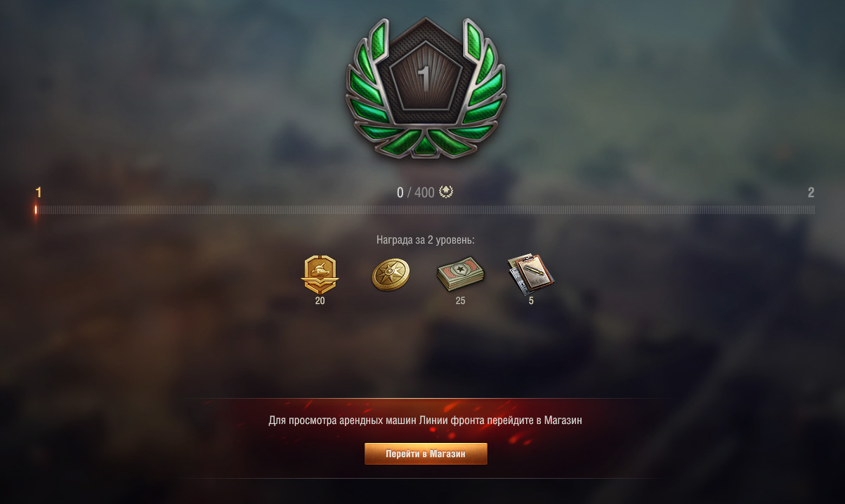Click the Перейти в Магазин button
Viewport: 845px width, 504px height.
click(426, 453)
